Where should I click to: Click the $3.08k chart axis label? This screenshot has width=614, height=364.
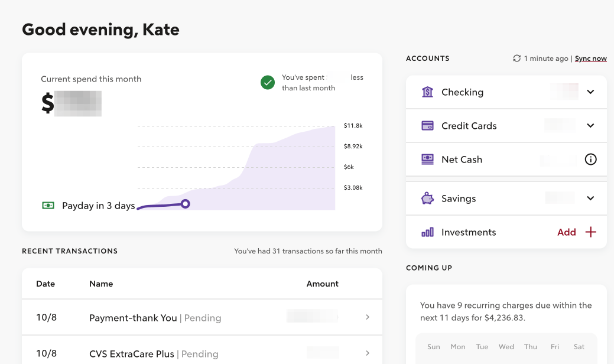click(353, 188)
